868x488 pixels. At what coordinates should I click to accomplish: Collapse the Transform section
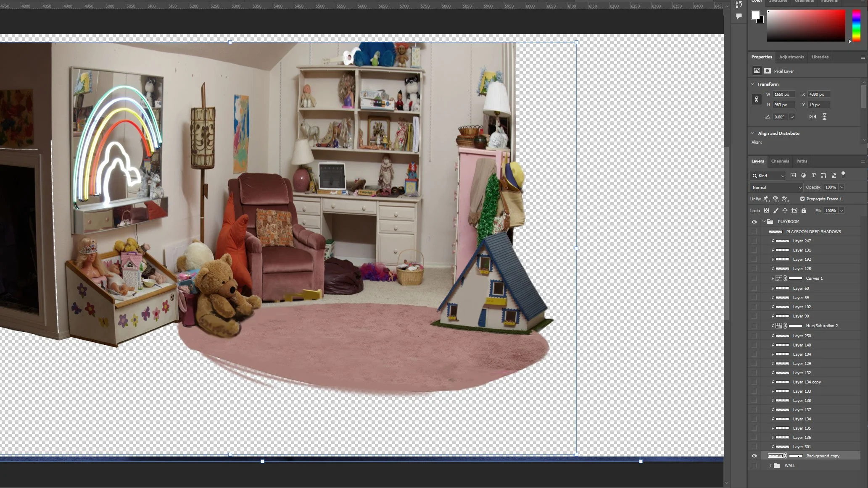[x=753, y=84]
